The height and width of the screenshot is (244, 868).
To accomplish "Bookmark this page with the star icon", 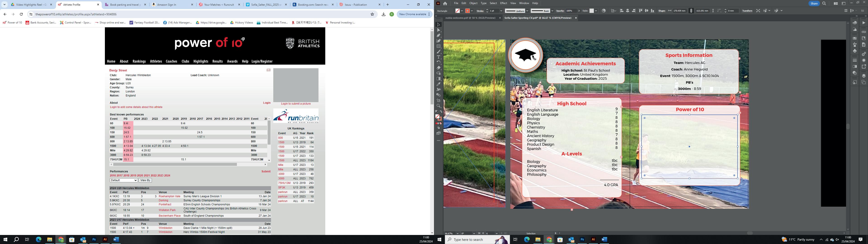I will 372,14.
